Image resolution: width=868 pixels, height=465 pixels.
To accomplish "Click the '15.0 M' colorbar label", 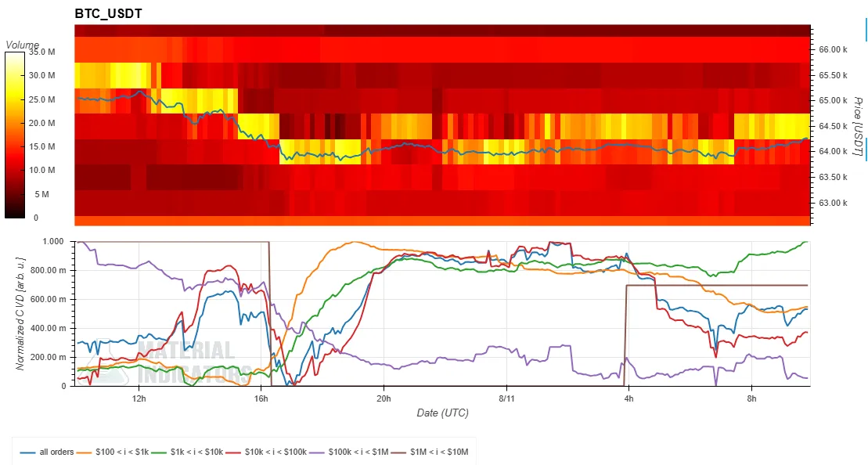I will (x=42, y=146).
